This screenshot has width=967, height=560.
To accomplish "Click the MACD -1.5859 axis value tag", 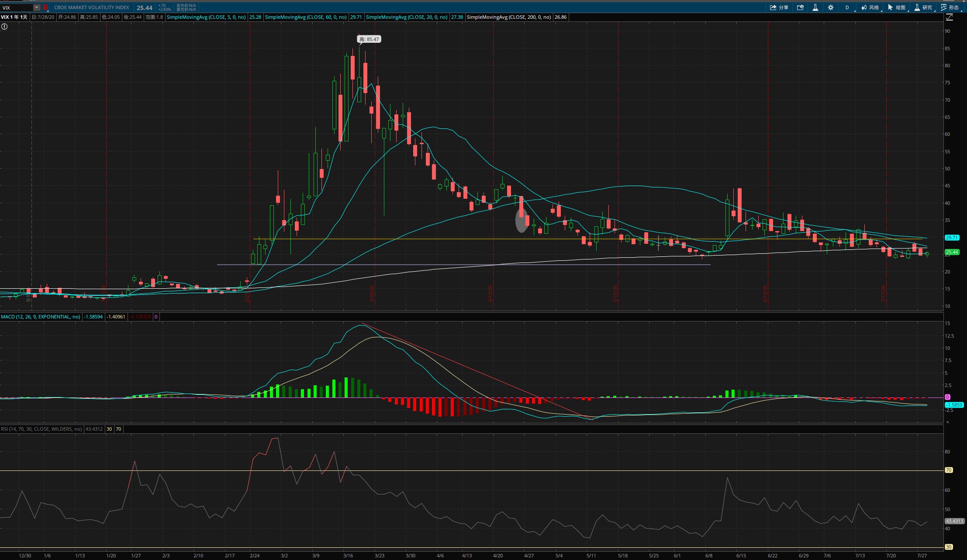I will click(954, 405).
